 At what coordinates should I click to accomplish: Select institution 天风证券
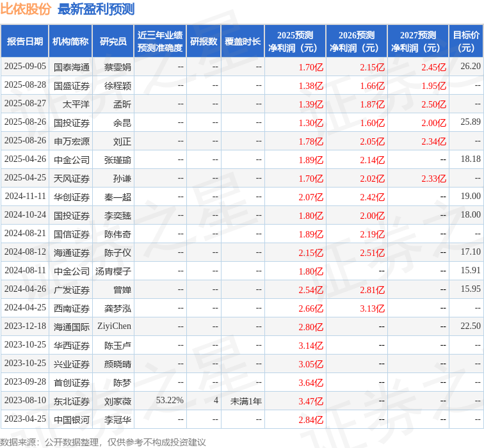coord(72,178)
